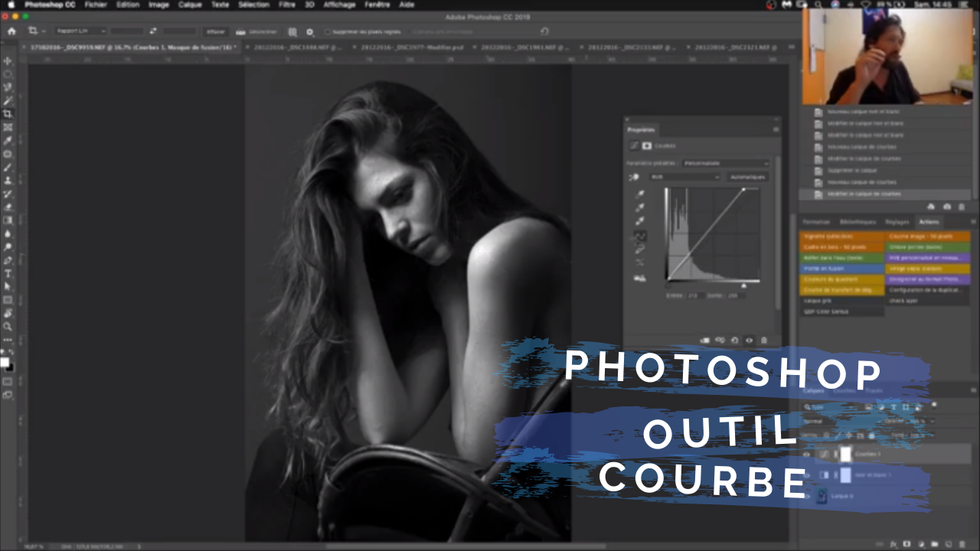This screenshot has height=551, width=980.
Task: Click the Apple menu icon
Action: 11,5
